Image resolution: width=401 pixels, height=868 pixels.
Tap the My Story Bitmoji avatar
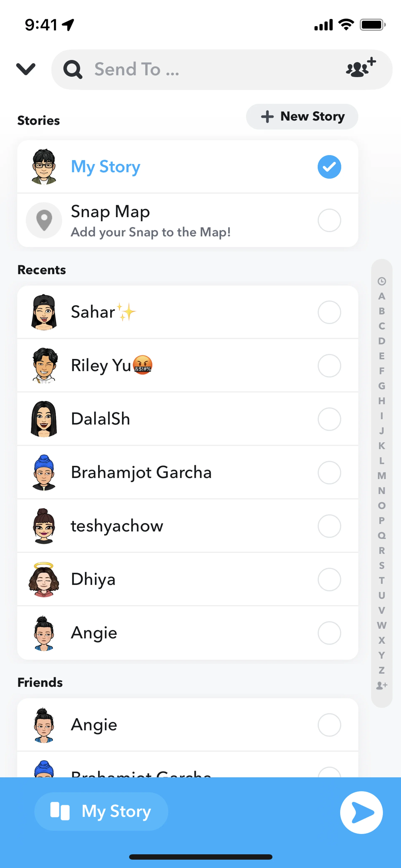(x=44, y=167)
